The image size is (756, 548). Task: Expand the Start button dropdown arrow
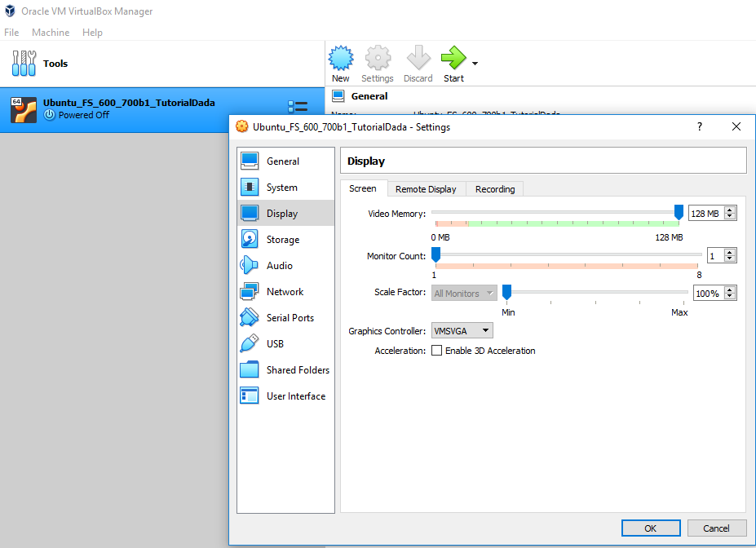tap(475, 64)
